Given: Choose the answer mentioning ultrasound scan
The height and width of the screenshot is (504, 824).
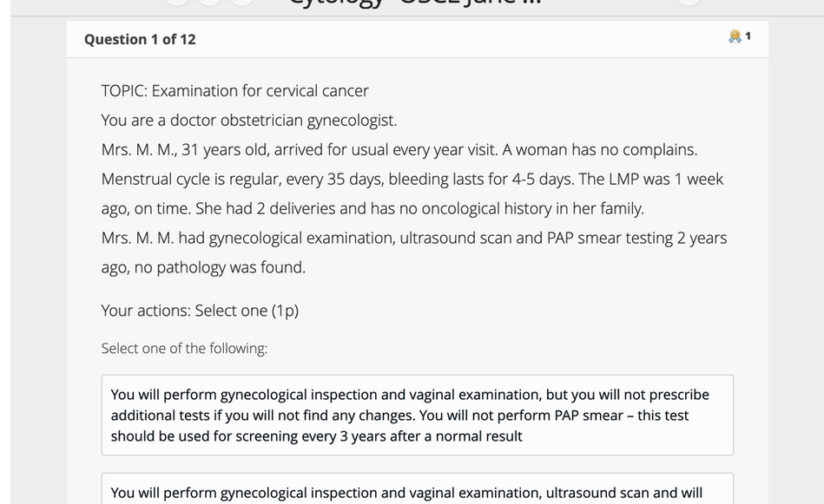Looking at the screenshot, I should pyautogui.click(x=418, y=488).
